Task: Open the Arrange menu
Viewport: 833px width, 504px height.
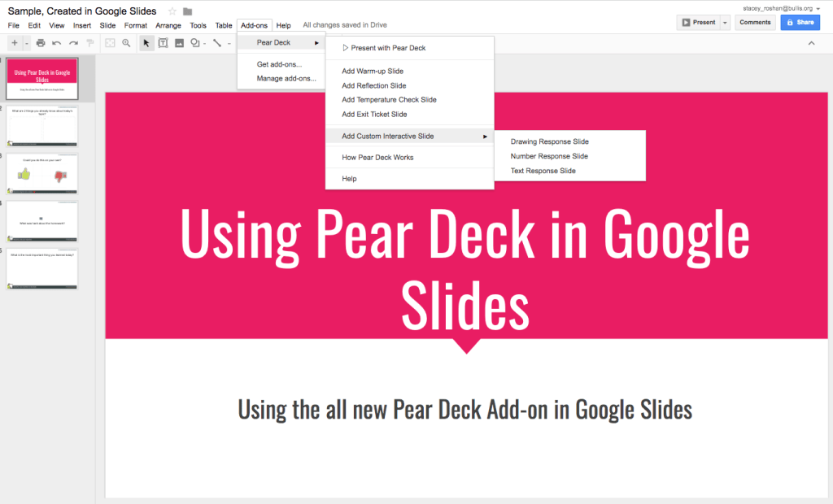Action: (168, 25)
